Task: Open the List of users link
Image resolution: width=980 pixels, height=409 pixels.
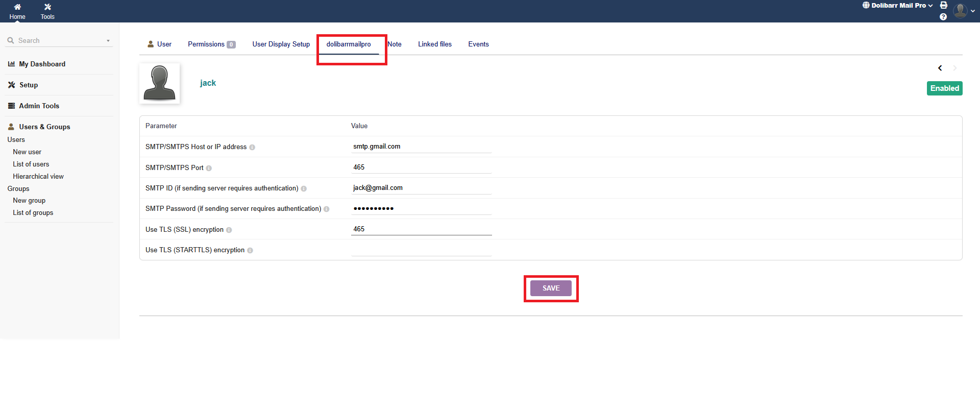Action: (31, 164)
